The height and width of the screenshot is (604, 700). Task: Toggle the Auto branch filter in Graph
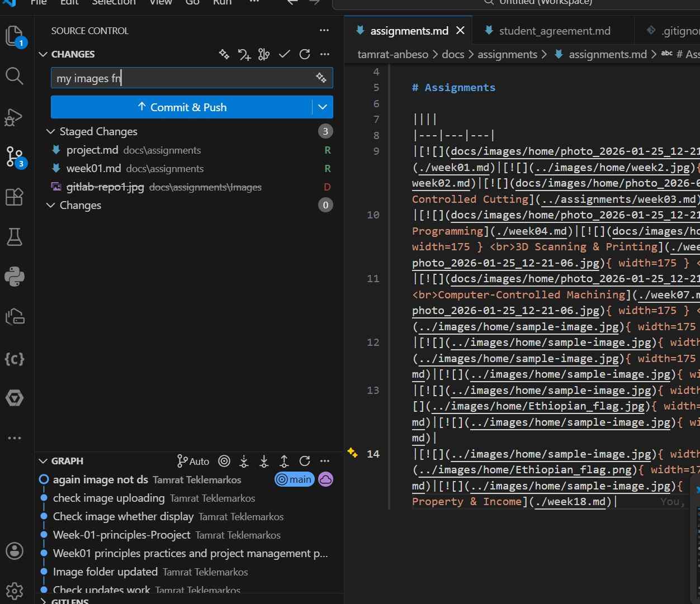click(193, 461)
